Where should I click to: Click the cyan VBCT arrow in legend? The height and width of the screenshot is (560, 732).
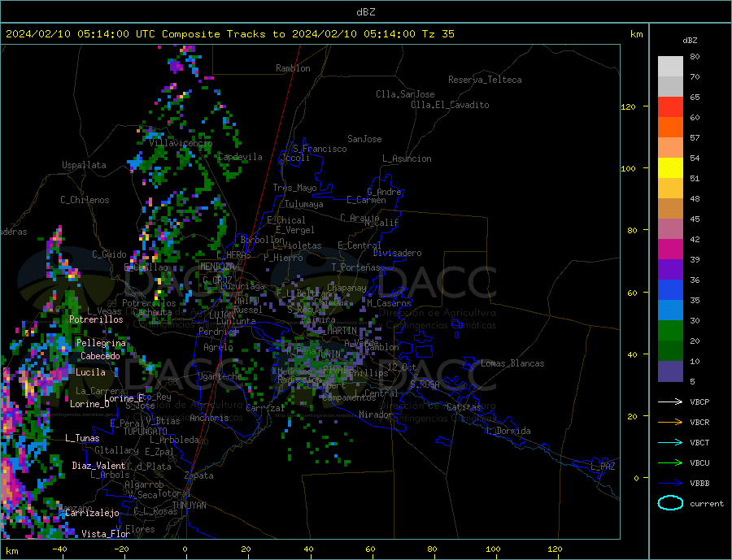point(670,442)
